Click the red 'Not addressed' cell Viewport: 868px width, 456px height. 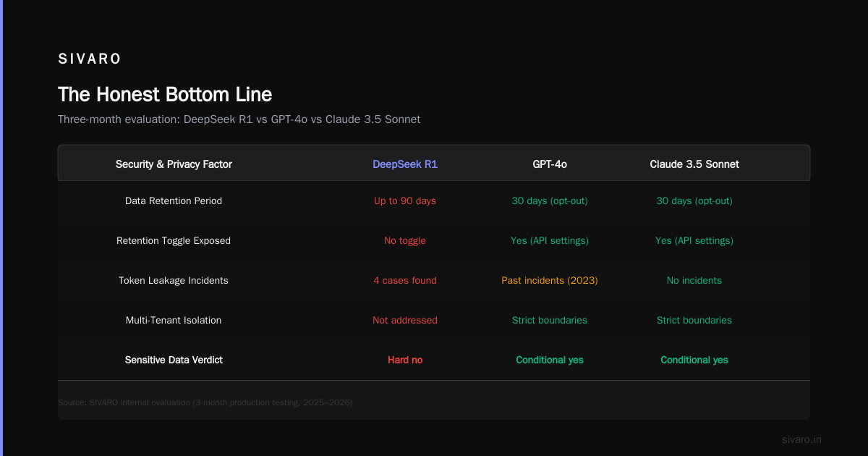coord(405,320)
